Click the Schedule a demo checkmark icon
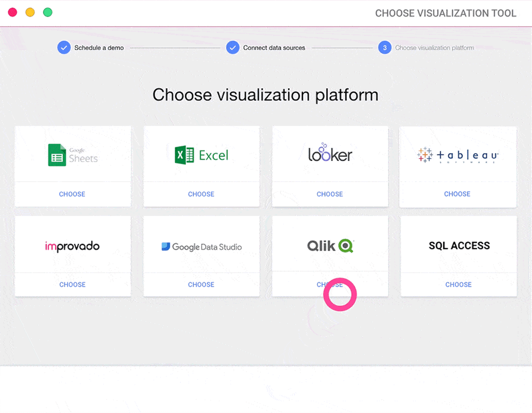 [64, 48]
